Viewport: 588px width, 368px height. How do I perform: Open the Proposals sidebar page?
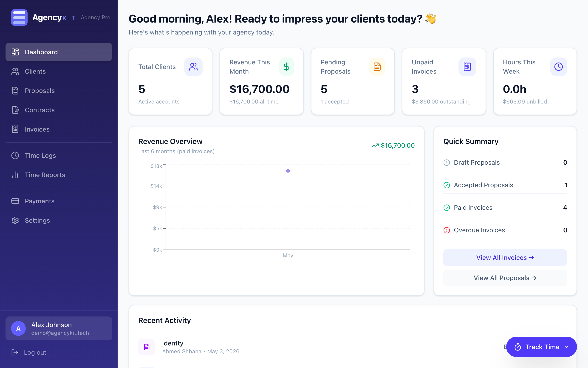click(59, 91)
